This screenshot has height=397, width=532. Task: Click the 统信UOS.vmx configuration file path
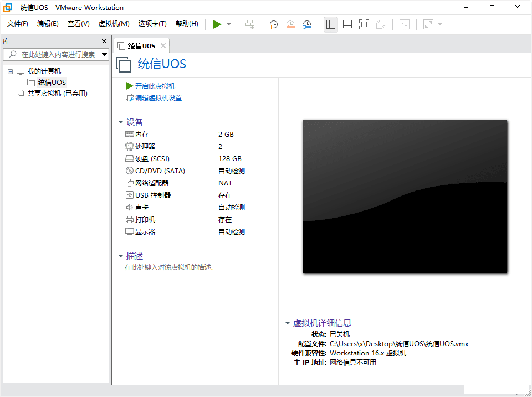399,344
